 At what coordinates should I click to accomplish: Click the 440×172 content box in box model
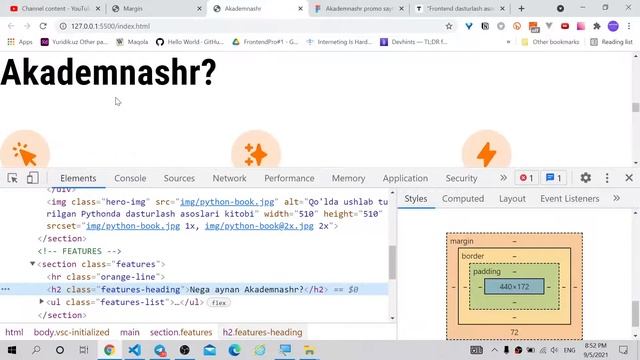(x=514, y=287)
